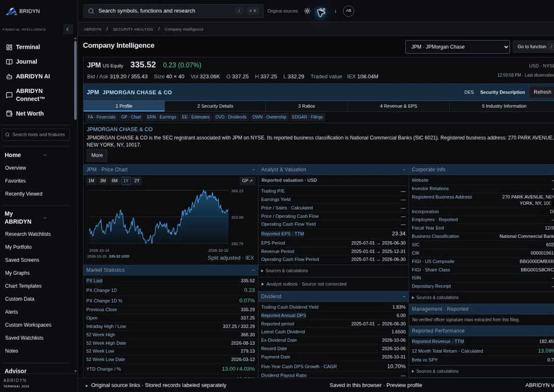Select the 1M chart range
The width and height of the screenshot is (554, 392).
tap(91, 180)
